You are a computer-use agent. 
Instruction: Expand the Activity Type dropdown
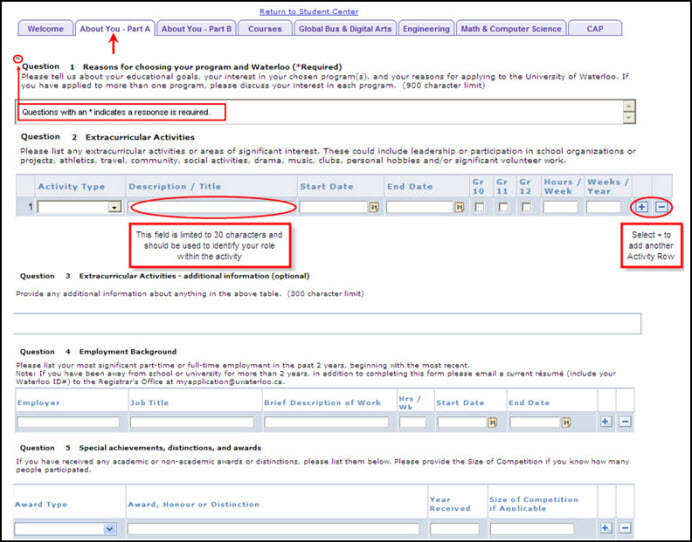pyautogui.click(x=114, y=208)
